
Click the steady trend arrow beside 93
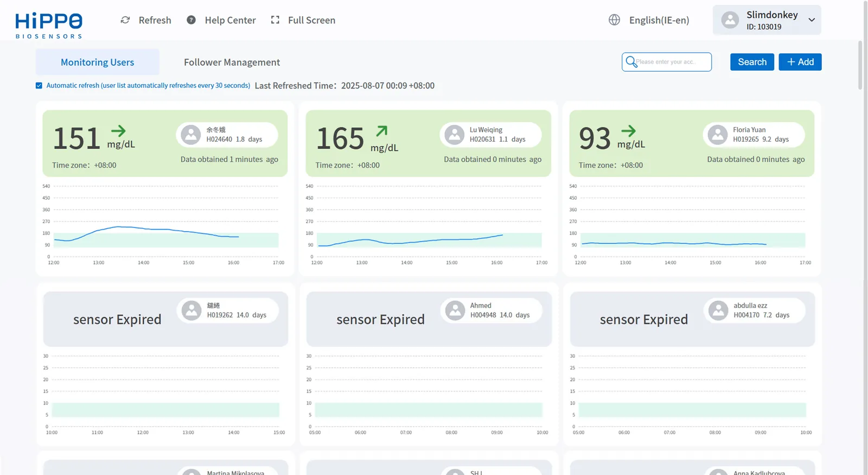pos(628,131)
